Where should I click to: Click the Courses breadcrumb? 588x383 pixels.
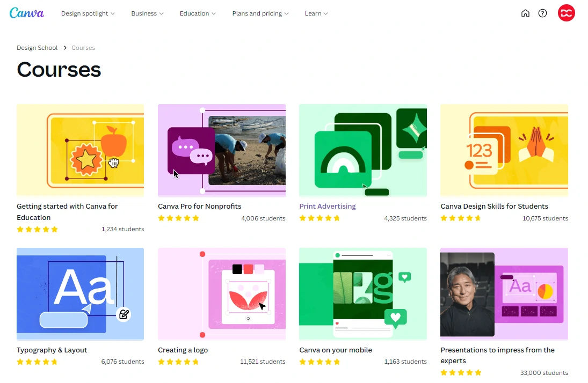coord(83,48)
